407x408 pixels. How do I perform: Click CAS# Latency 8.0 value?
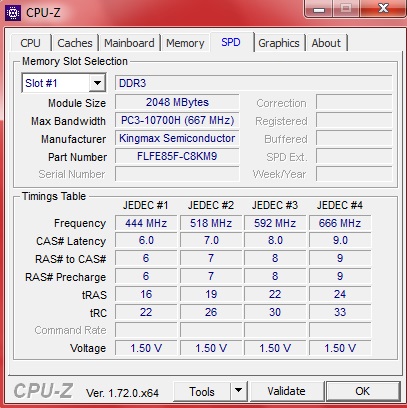point(275,240)
